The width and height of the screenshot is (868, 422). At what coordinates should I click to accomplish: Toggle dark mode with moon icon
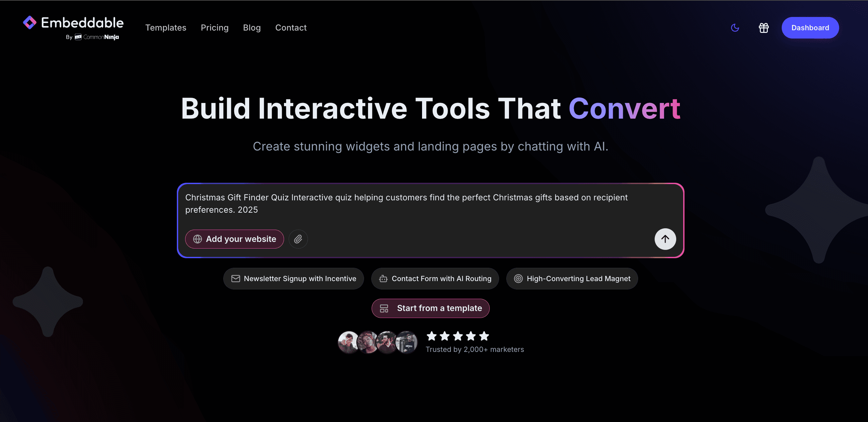[x=735, y=28]
